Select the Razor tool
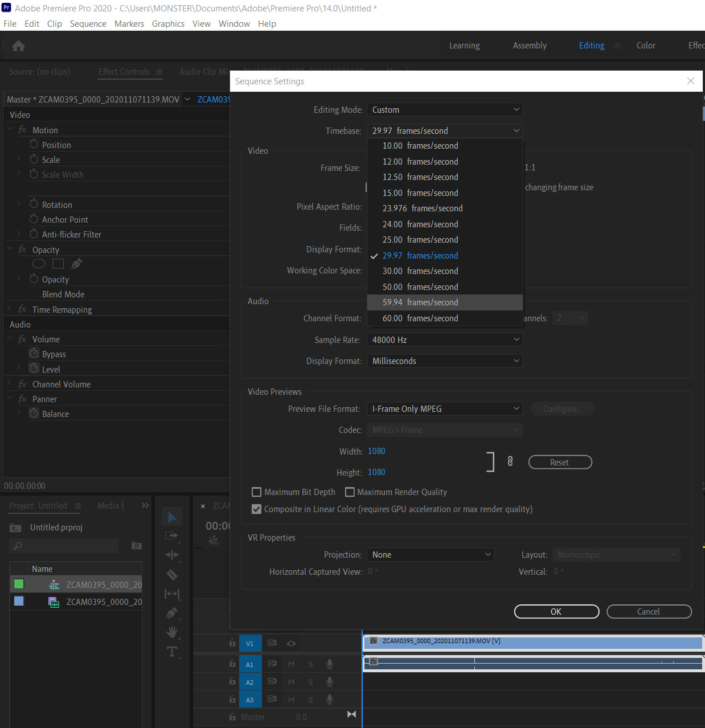Image resolution: width=705 pixels, height=728 pixels. pos(172,574)
